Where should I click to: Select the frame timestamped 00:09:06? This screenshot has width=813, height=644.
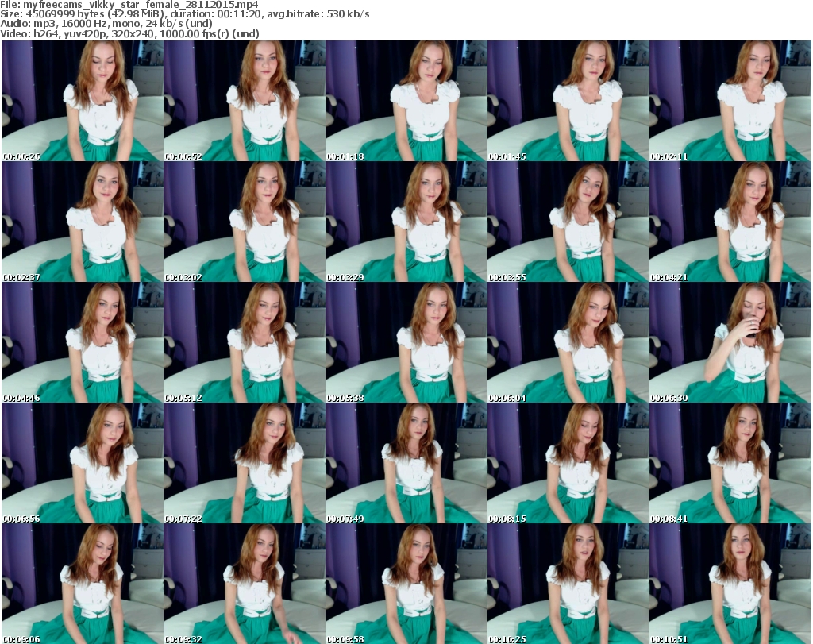coord(83,584)
